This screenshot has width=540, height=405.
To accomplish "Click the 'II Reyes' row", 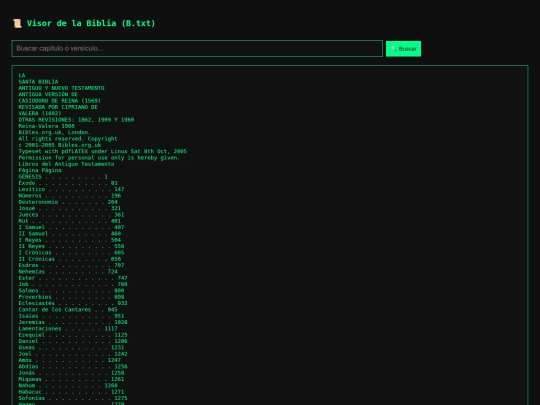I will coord(71,246).
